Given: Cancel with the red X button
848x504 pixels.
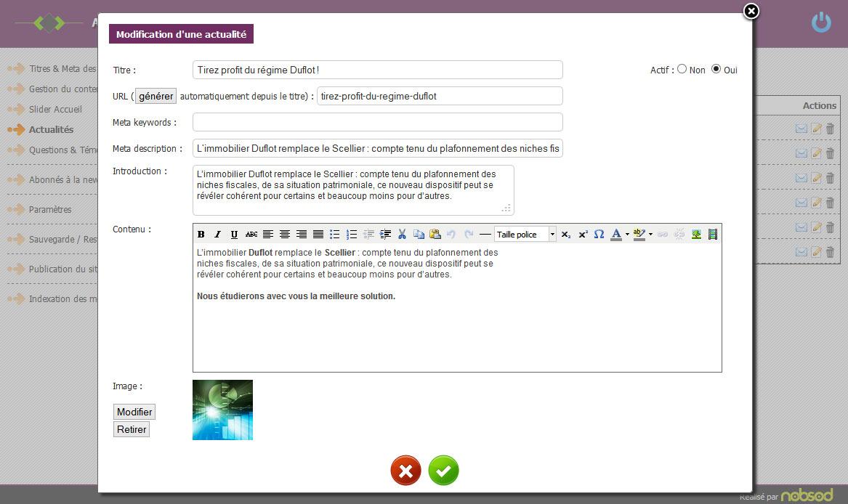Looking at the screenshot, I should tap(405, 471).
